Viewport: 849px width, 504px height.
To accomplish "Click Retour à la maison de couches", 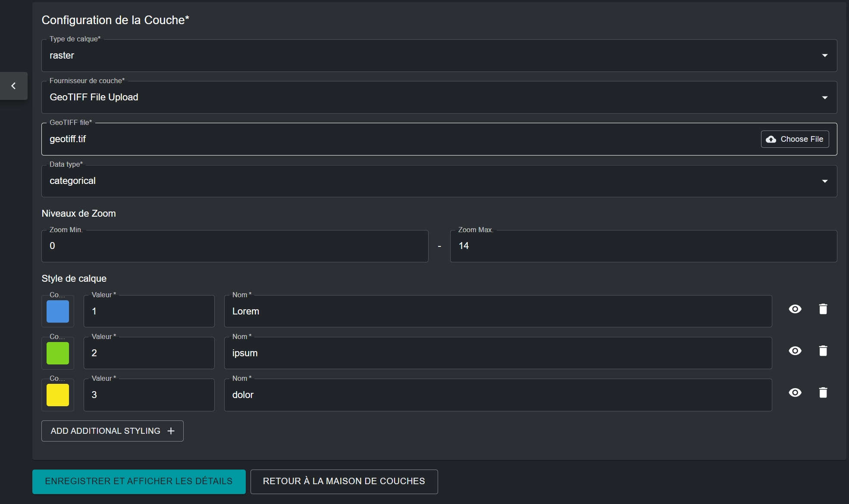I will pos(344,481).
